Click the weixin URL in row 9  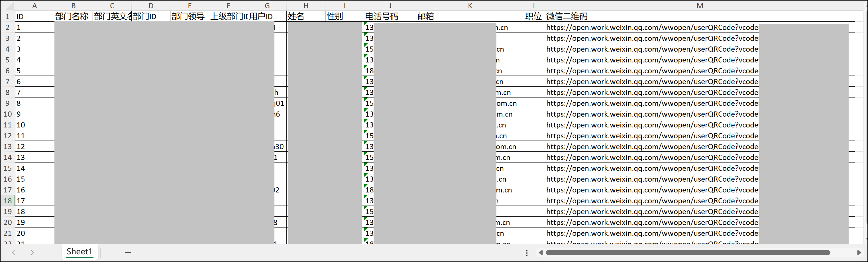pyautogui.click(x=652, y=103)
